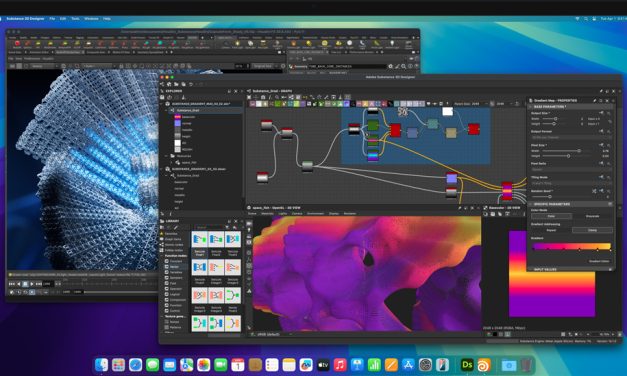Select Favorites in the Library list
The image size is (627, 376).
(171, 234)
